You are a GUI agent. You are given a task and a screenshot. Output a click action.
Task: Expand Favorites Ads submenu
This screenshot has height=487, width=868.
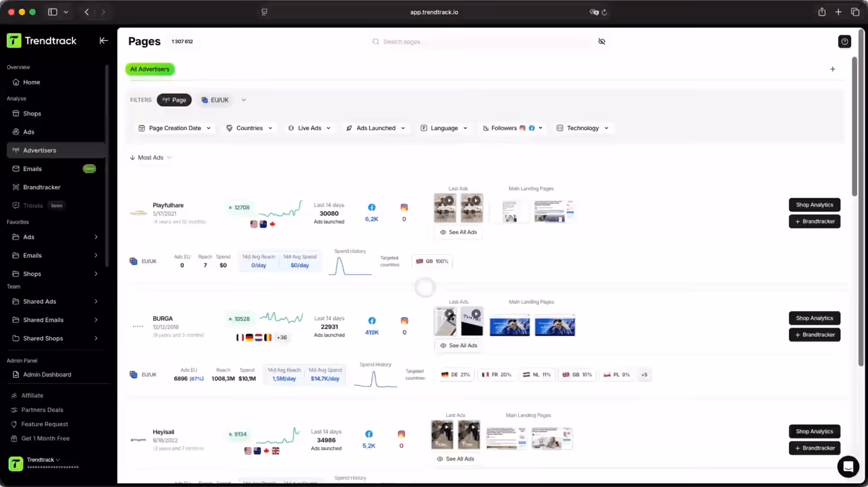tap(96, 237)
